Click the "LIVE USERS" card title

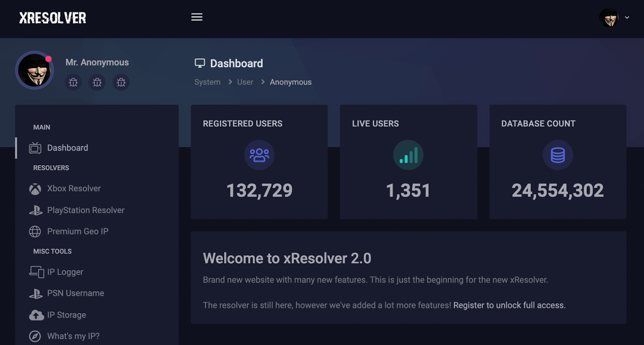[376, 124]
